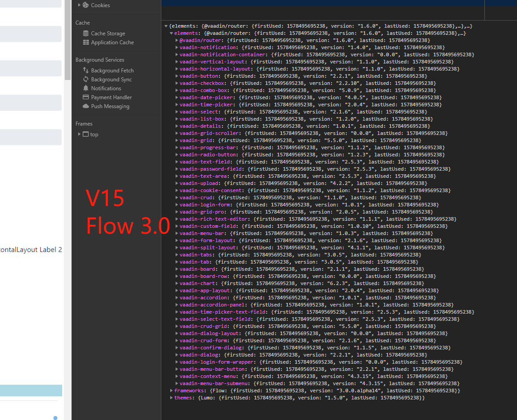This screenshot has height=420, width=517.
Task: Expand the vaadin-chart entry
Action: [x=176, y=283]
